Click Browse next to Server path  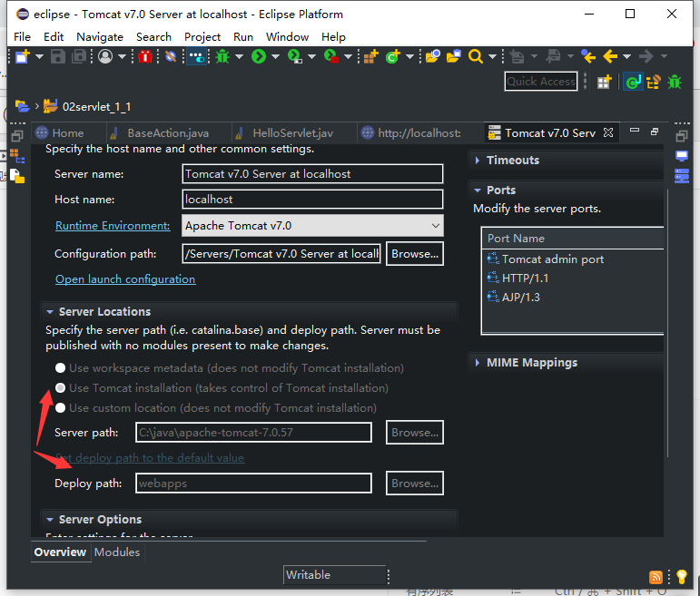tap(415, 433)
